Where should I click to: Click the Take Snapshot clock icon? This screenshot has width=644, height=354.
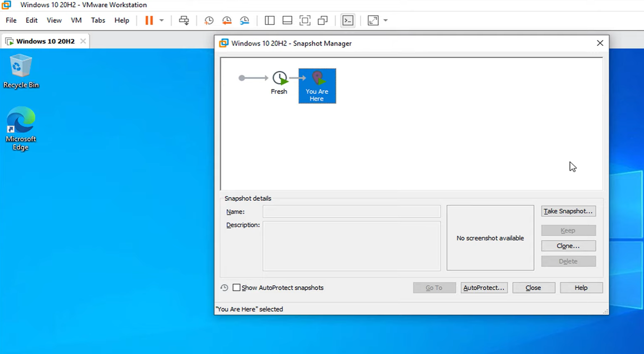(x=209, y=20)
